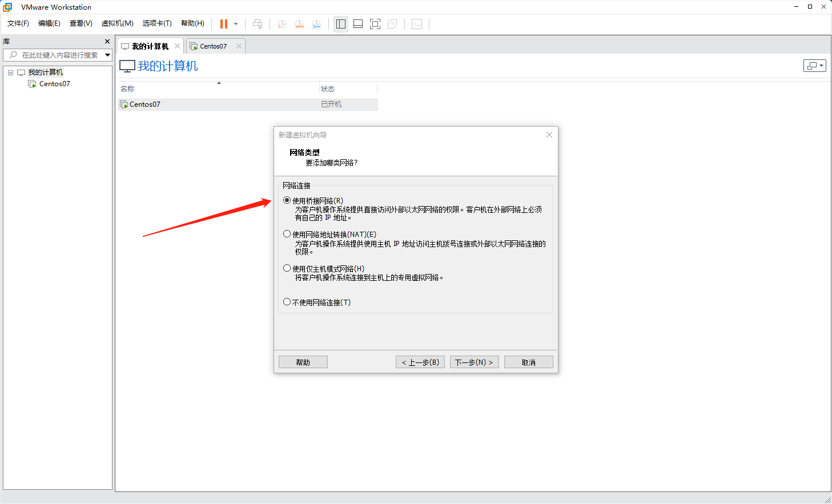Open the library search filter dropdown arrow
The width and height of the screenshot is (832, 504).
[x=107, y=55]
